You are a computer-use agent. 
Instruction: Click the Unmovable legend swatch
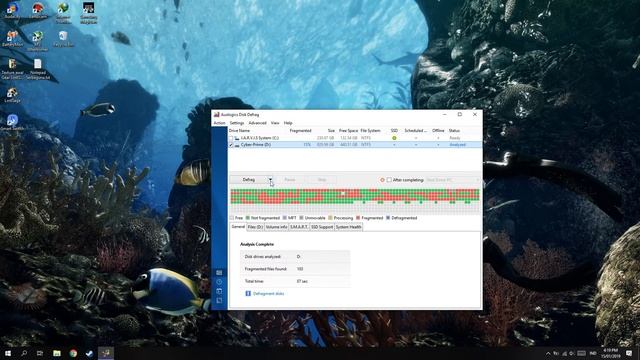click(x=301, y=218)
